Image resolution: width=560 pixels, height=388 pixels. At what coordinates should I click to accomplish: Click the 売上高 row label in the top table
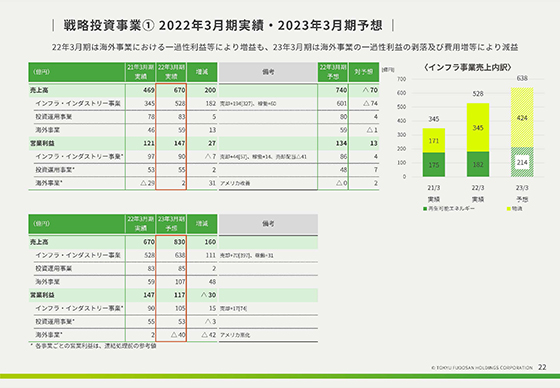pos(39,90)
